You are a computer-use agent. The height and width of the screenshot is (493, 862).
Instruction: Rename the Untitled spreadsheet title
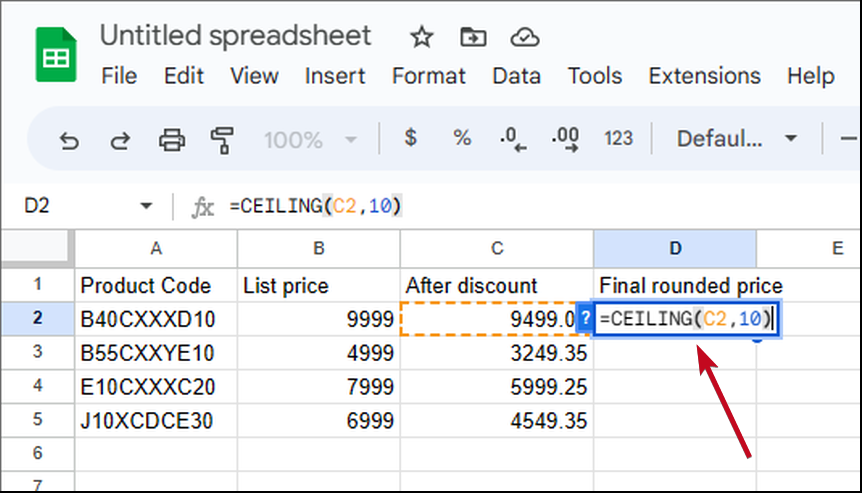point(235,36)
